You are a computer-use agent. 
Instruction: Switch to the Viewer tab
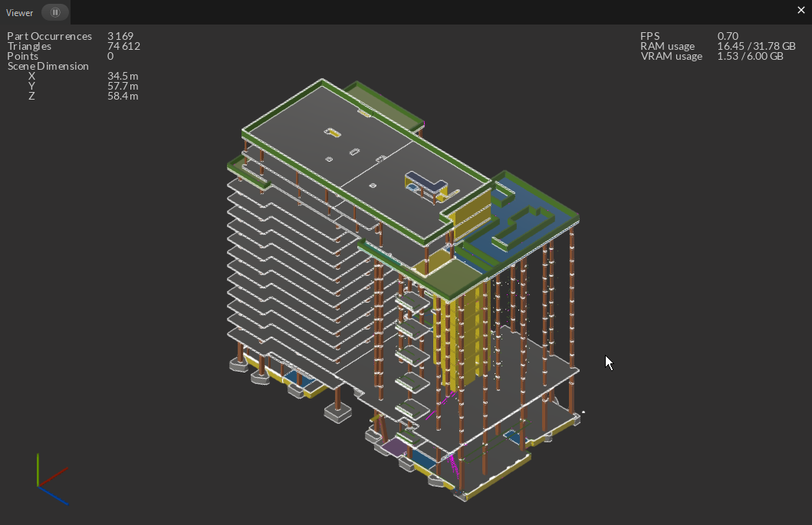19,12
